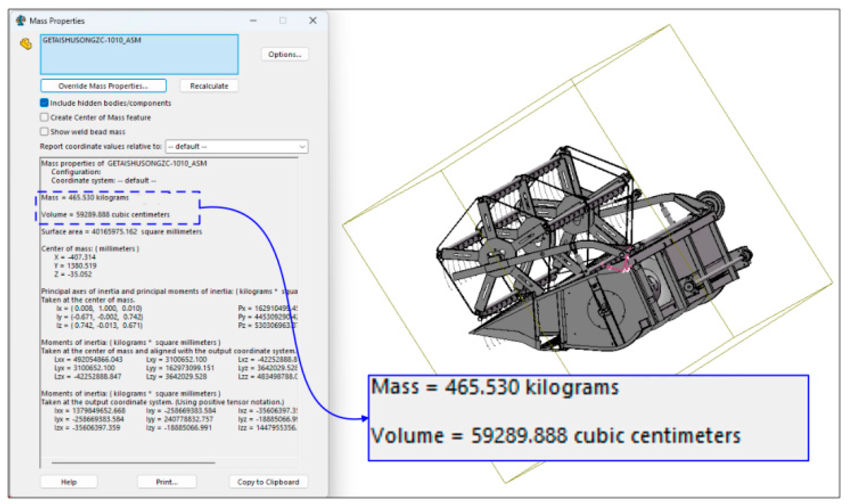Minimize the Mass Properties window
The image size is (848, 504).
tap(253, 21)
